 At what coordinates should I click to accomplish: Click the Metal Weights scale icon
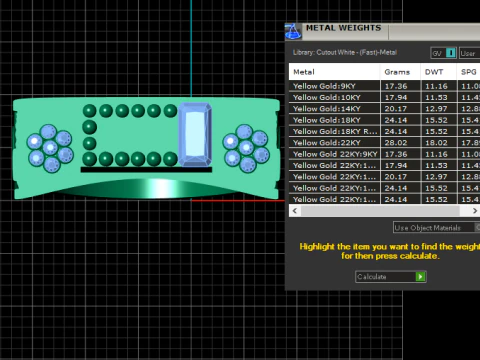click(x=293, y=32)
